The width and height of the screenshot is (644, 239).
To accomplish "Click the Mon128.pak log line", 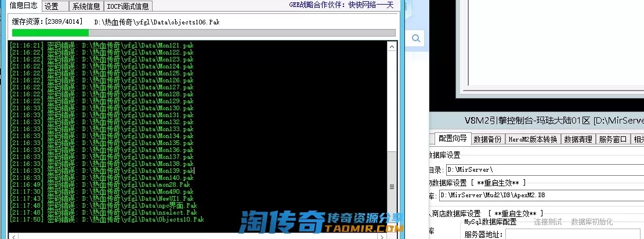I will [101, 94].
